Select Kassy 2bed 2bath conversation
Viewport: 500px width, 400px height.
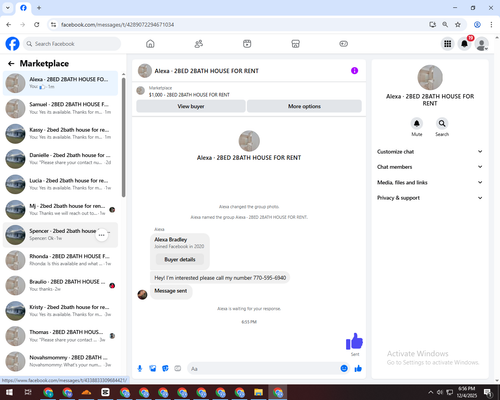tap(60, 134)
